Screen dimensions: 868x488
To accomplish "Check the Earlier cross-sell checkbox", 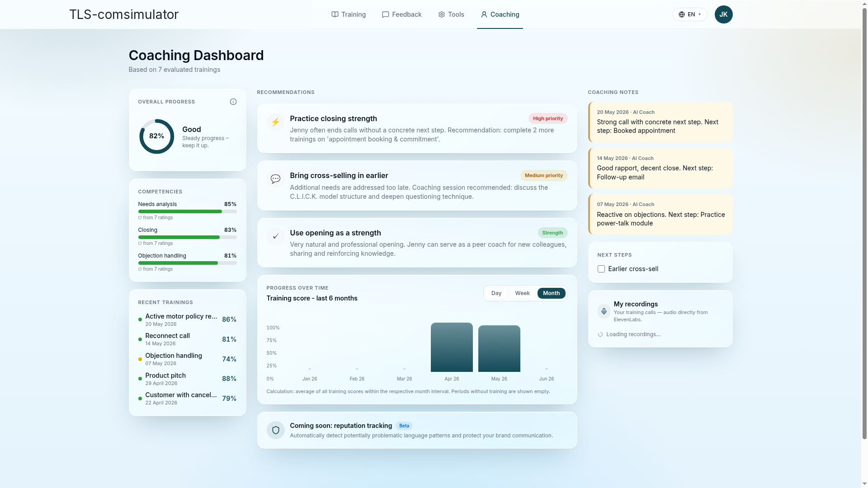I will click(601, 269).
